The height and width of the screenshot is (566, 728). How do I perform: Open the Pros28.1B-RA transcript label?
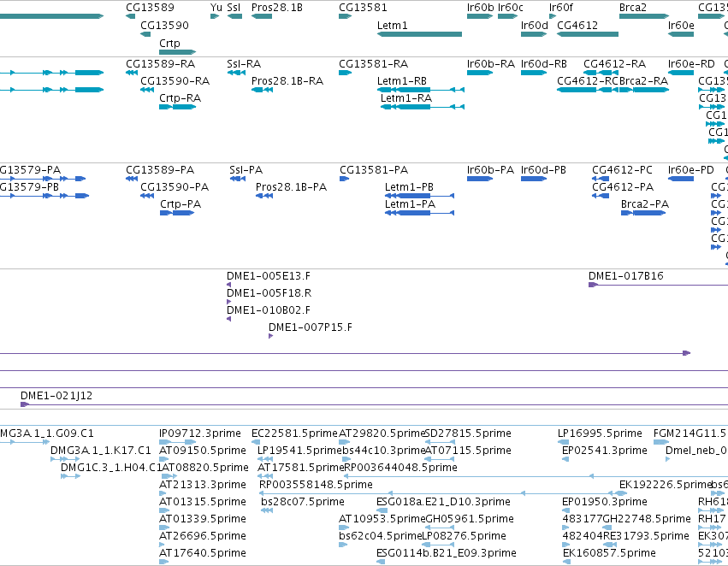tap(287, 81)
